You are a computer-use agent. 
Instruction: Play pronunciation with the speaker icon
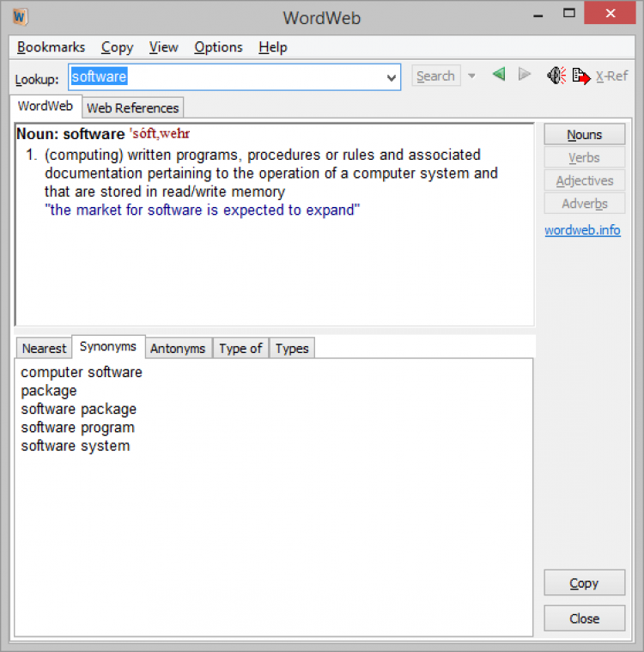[x=556, y=76]
